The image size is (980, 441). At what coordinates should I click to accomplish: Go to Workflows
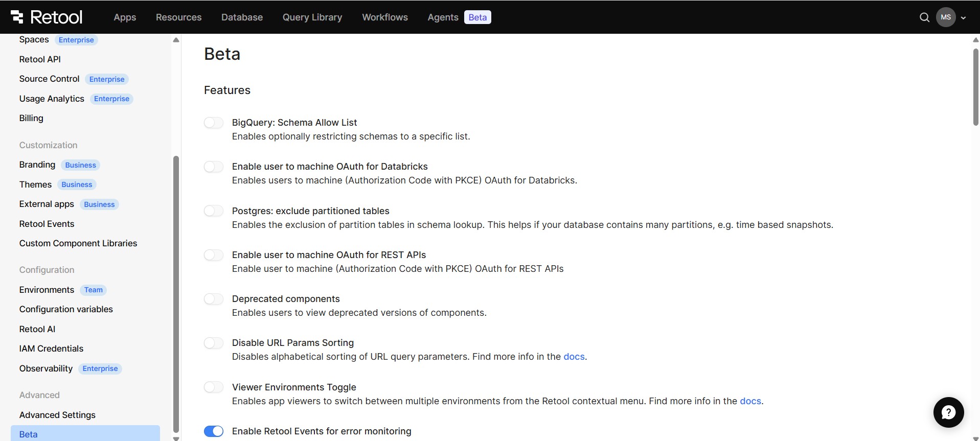click(x=385, y=17)
